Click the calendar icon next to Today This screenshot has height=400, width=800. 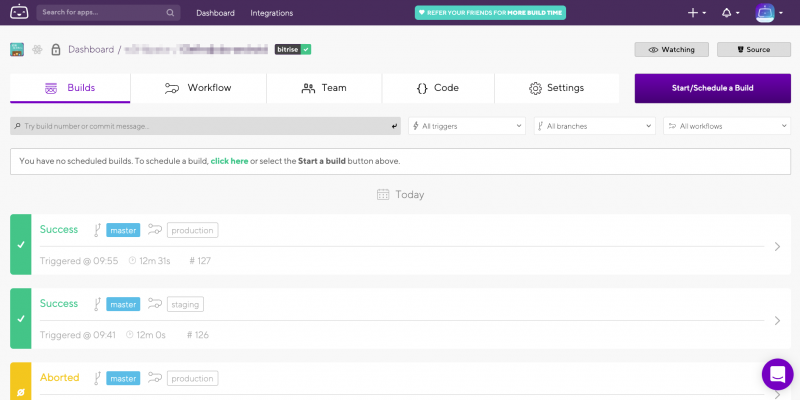[x=382, y=194]
